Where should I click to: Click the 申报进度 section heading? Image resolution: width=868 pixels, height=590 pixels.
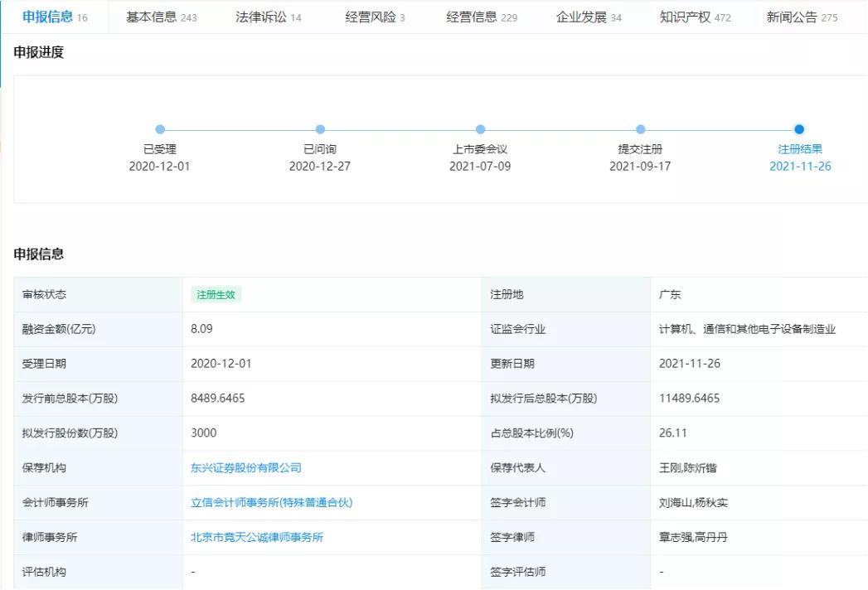[x=39, y=52]
